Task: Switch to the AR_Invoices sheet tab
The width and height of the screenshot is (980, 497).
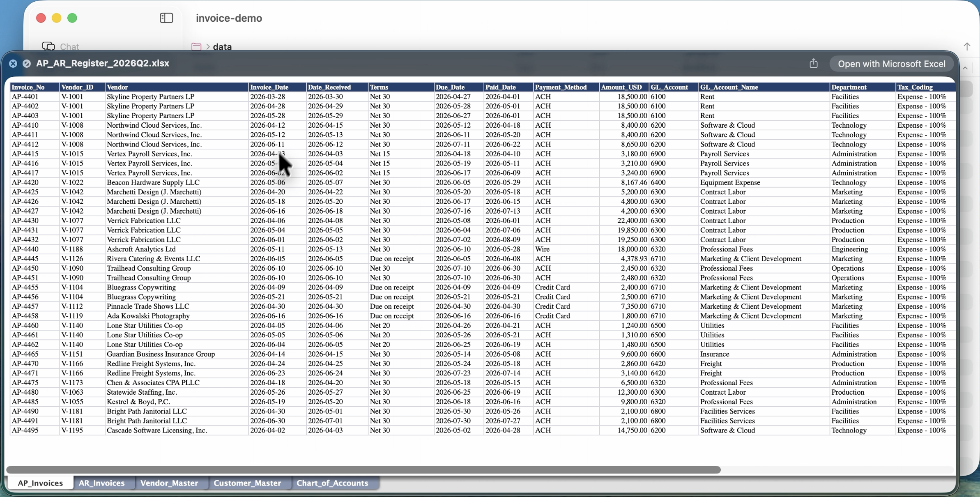Action: click(101, 483)
